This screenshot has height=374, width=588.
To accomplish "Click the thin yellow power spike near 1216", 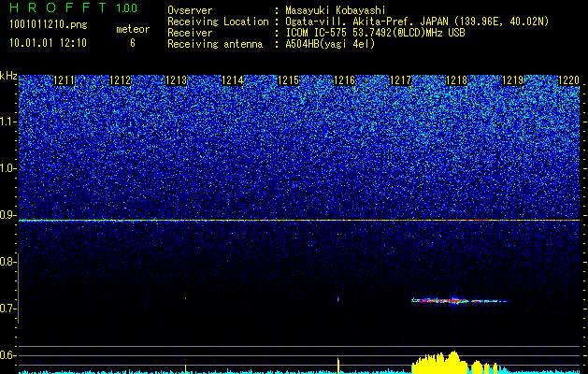I will pos(338,366).
